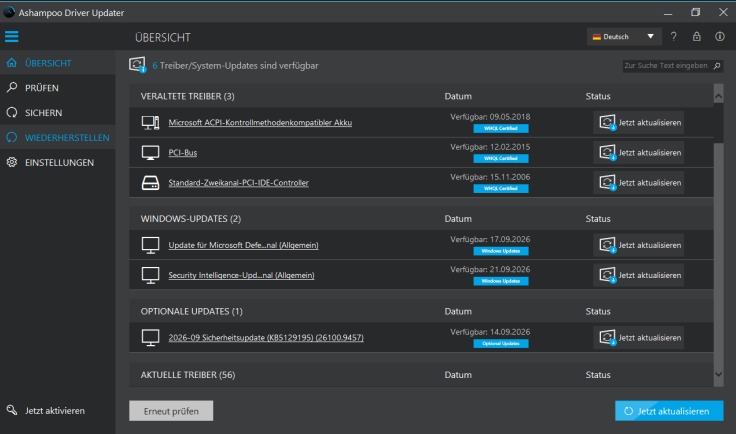This screenshot has width=736, height=434.
Task: Focus the search text field
Action: coord(667,66)
